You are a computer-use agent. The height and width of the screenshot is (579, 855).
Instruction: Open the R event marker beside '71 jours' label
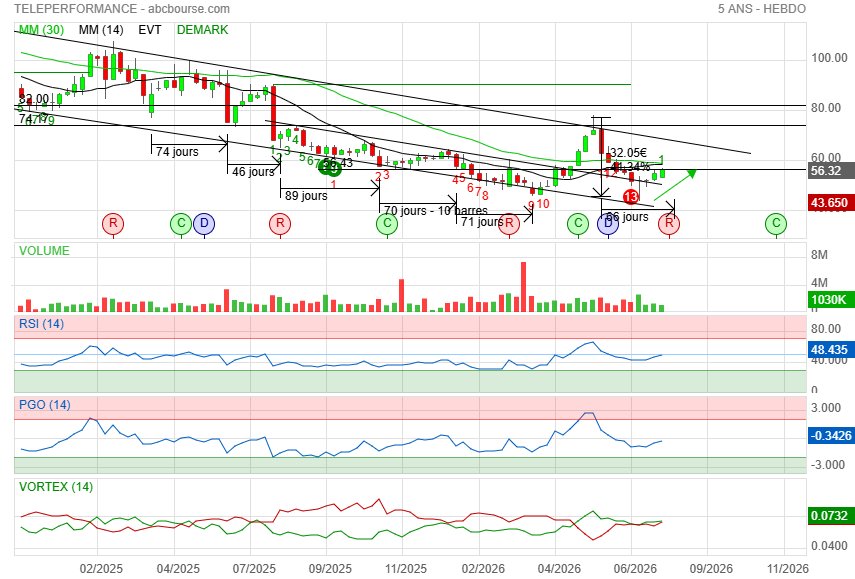[x=509, y=224]
